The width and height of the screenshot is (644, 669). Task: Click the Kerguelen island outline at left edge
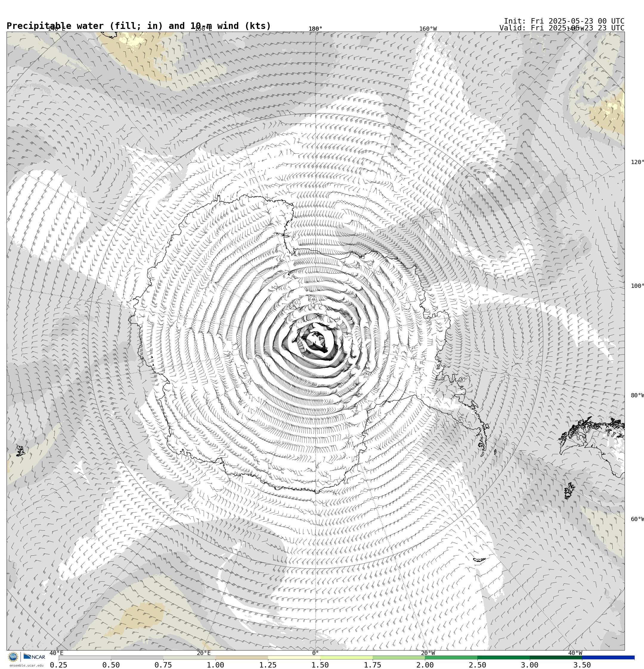click(x=21, y=451)
